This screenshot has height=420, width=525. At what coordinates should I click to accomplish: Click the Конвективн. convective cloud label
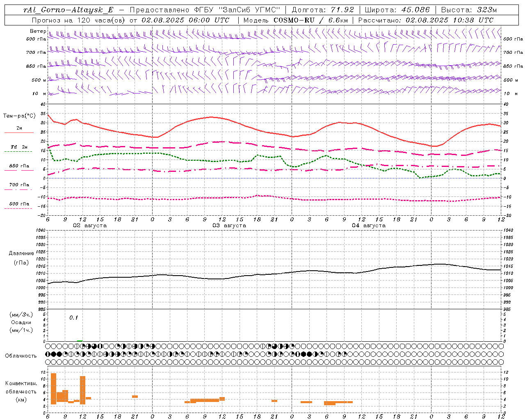pos(21,383)
